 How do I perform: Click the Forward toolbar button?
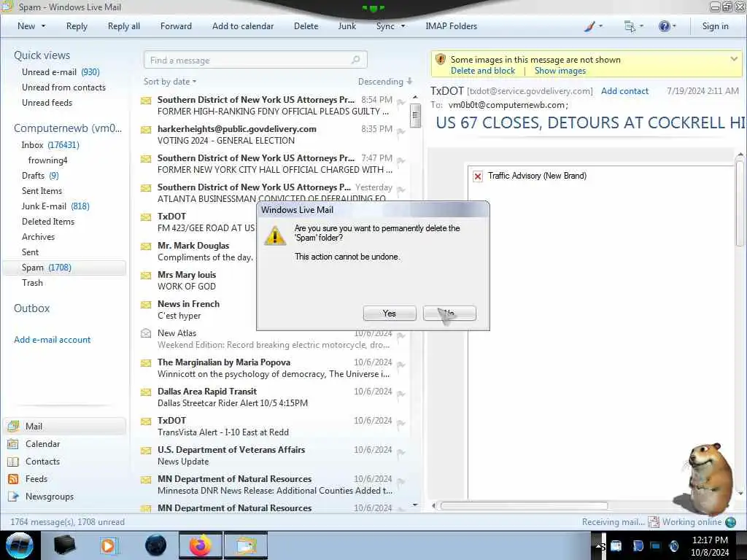(x=176, y=26)
